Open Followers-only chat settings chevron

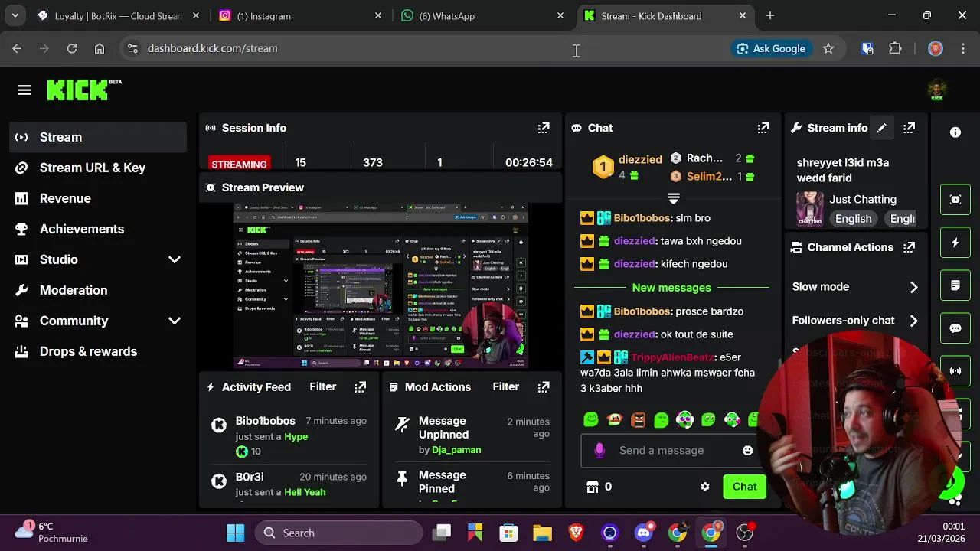[x=913, y=321]
